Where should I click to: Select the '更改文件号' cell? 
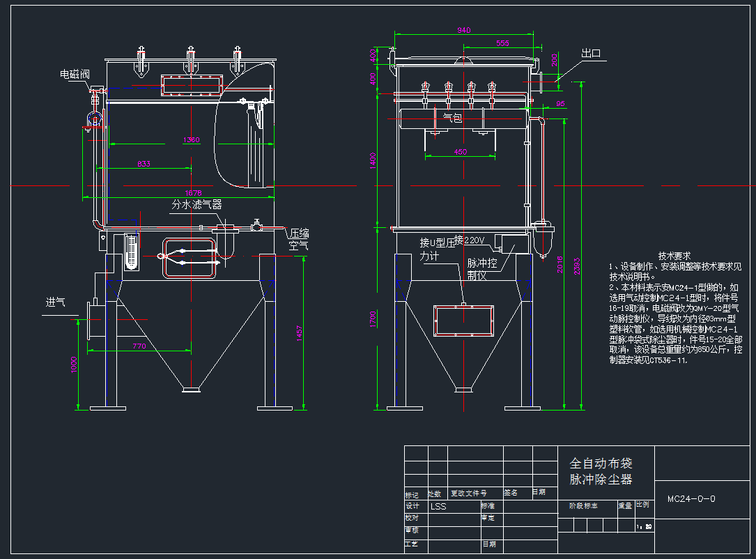tap(469, 493)
